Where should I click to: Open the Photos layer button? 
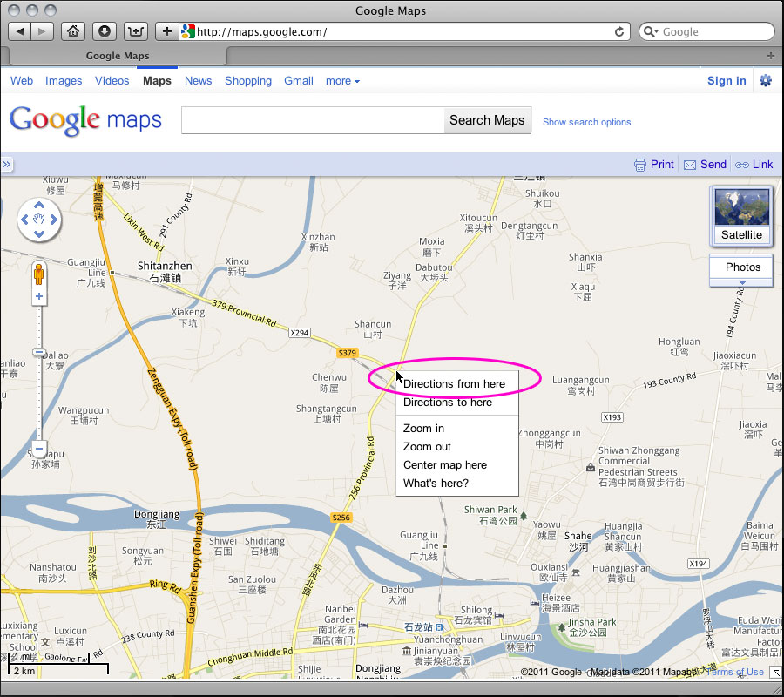[x=741, y=267]
